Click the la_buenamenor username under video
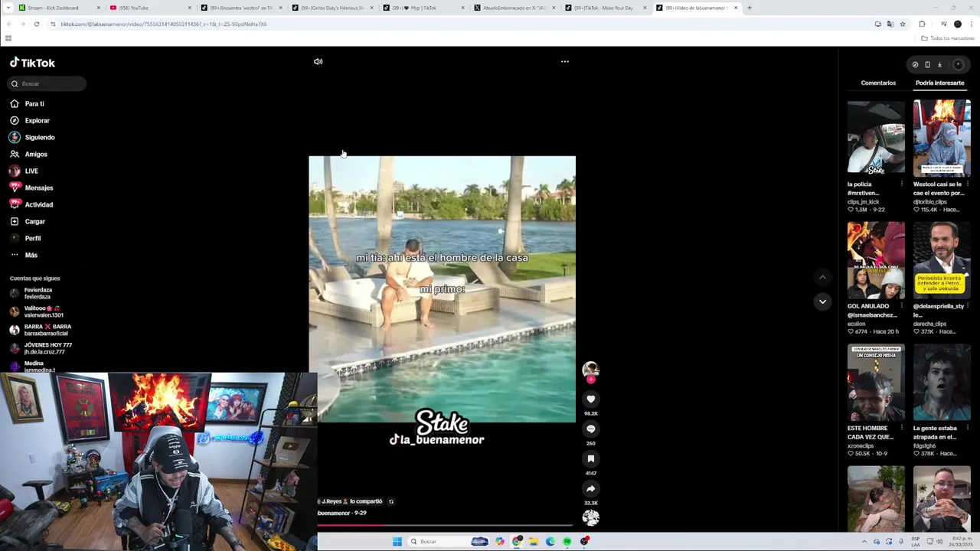The width and height of the screenshot is (980, 551). [333, 513]
